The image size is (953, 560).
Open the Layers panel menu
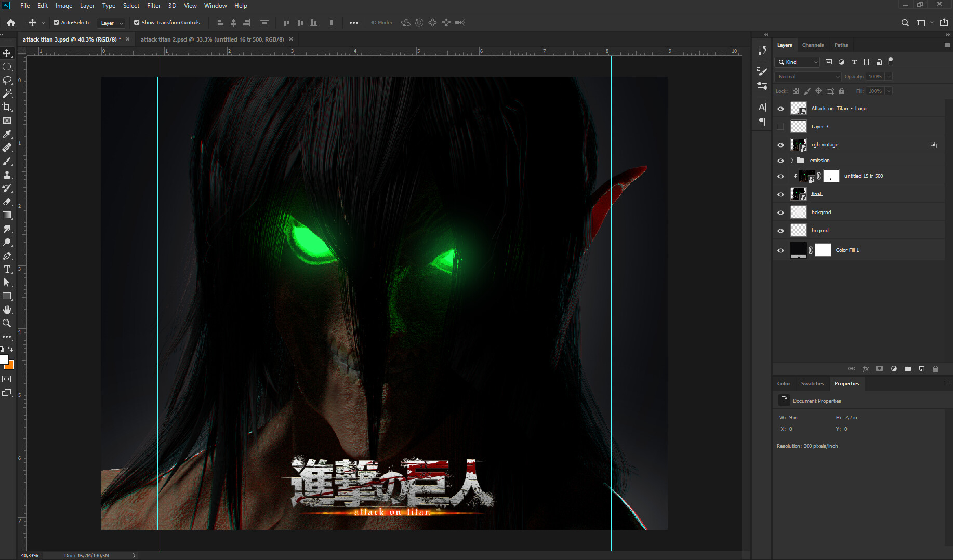pyautogui.click(x=947, y=45)
